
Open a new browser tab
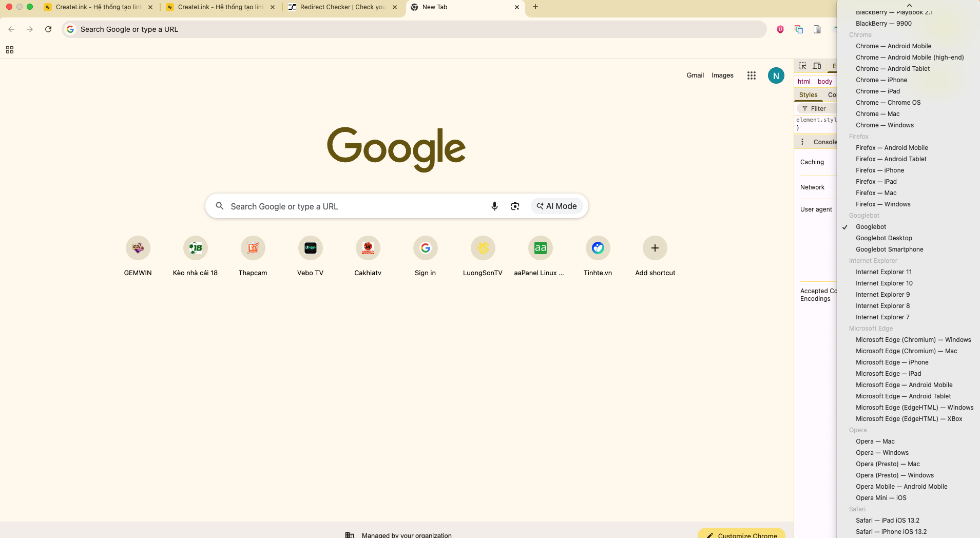(535, 7)
